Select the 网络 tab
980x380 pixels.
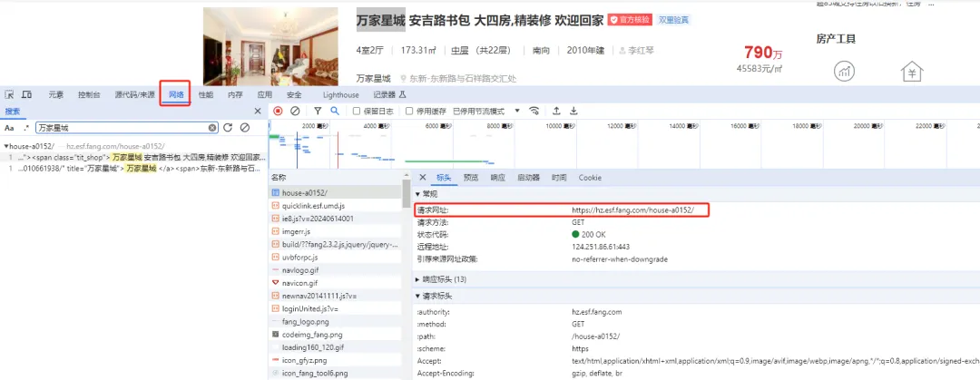coord(176,95)
